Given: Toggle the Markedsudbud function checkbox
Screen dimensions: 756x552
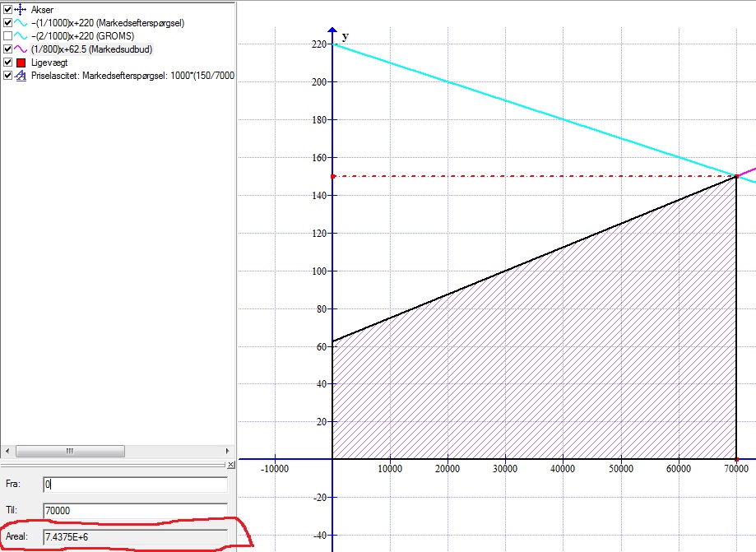Looking at the screenshot, I should tap(7, 49).
